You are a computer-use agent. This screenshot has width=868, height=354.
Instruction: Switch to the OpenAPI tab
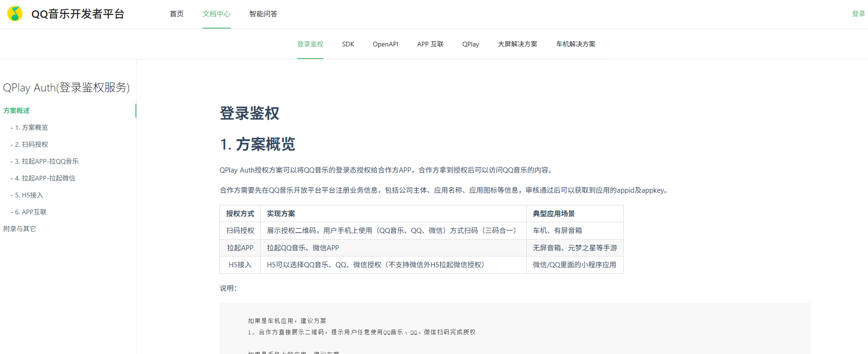pyautogui.click(x=386, y=44)
